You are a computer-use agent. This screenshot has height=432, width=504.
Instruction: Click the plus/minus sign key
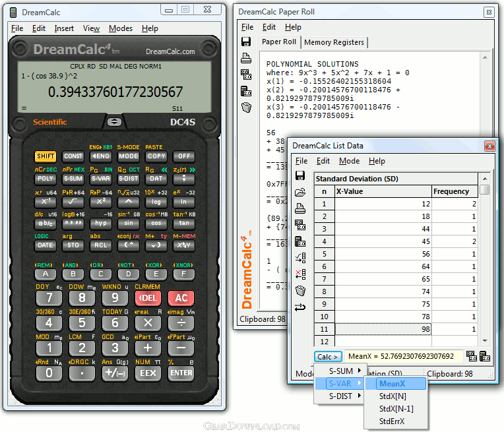(115, 373)
